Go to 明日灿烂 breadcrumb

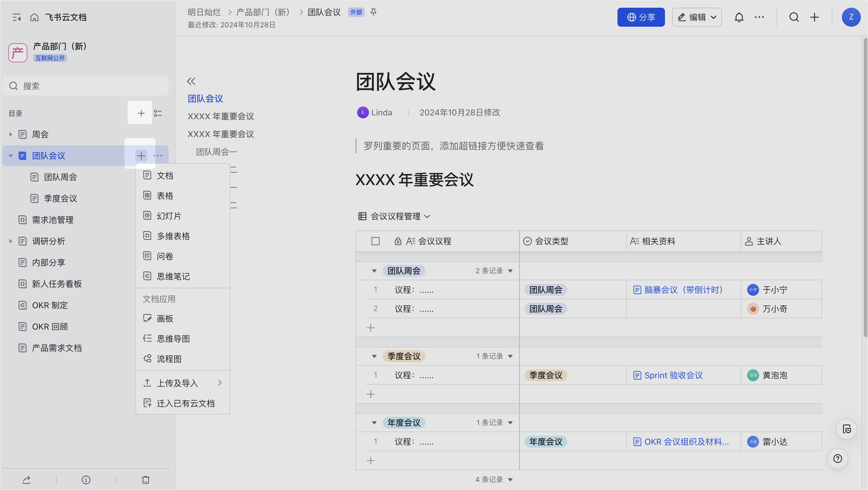coord(204,12)
